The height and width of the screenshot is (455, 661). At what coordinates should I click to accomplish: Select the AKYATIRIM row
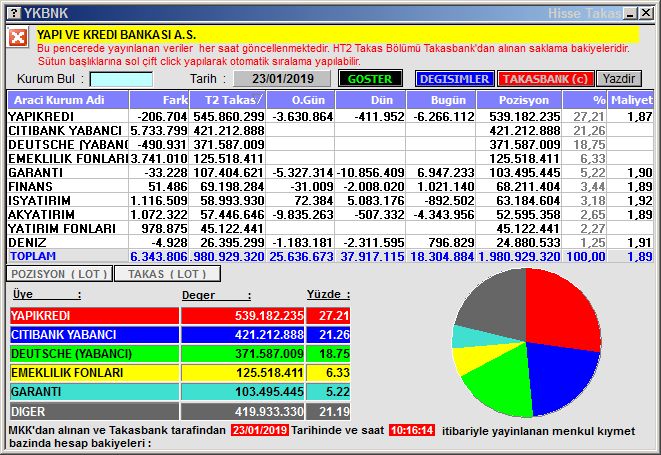[x=330, y=214]
